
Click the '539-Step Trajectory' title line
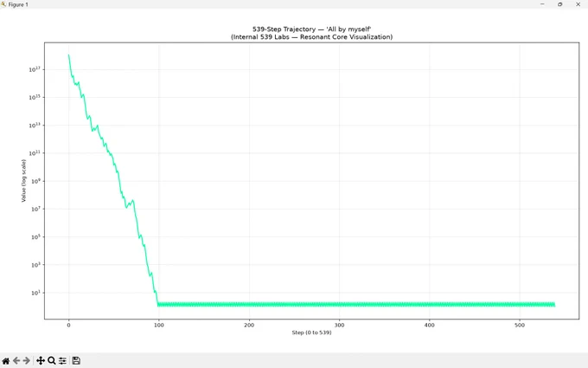311,29
